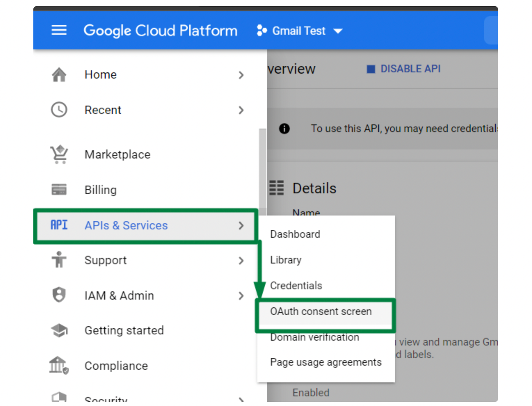The image size is (532, 406).
Task: Click the Compliance building icon
Action: tap(59, 366)
